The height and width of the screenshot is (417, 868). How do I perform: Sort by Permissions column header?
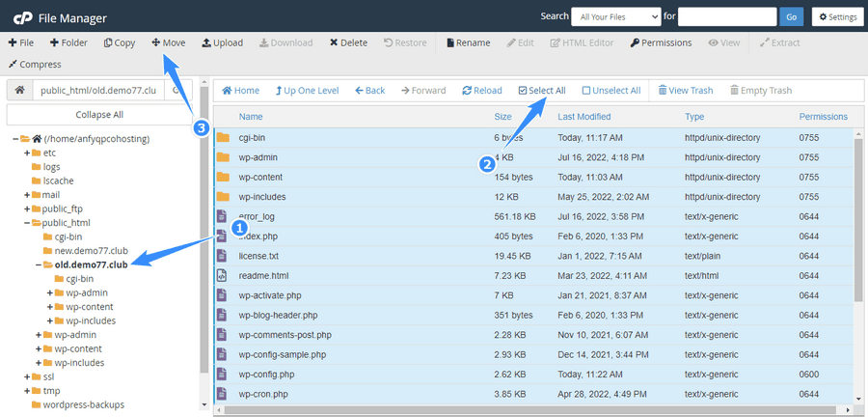point(824,117)
